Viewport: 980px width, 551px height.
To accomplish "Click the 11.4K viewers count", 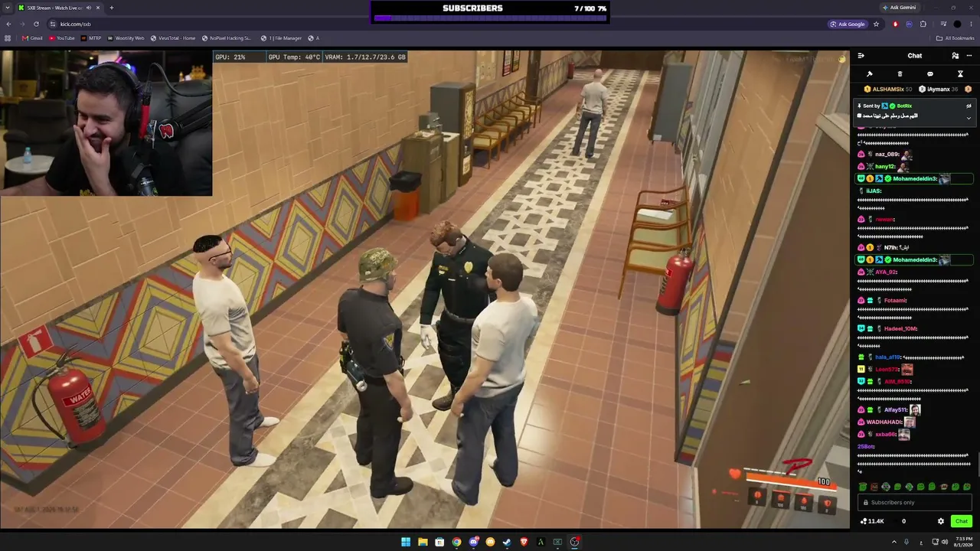I will [872, 521].
